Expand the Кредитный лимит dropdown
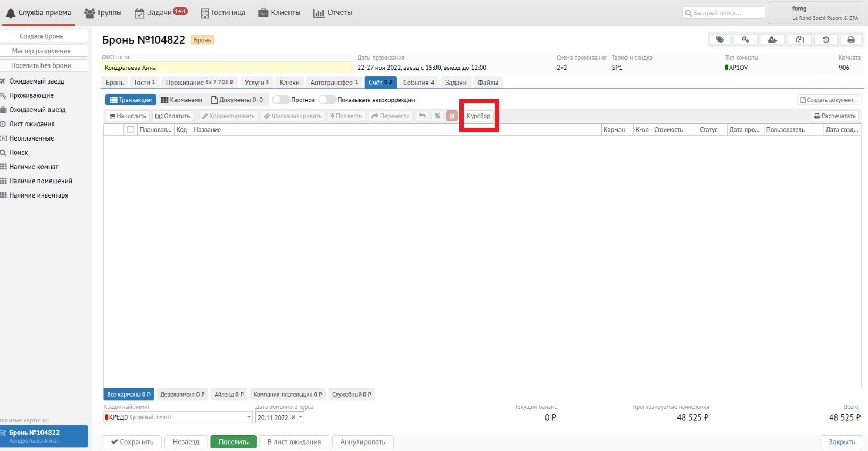 tap(249, 417)
